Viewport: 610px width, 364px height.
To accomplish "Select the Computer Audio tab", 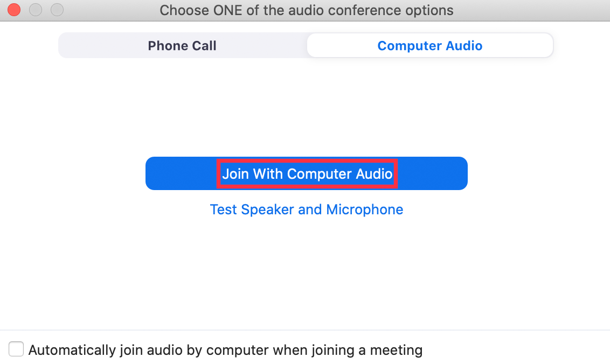I will point(429,46).
